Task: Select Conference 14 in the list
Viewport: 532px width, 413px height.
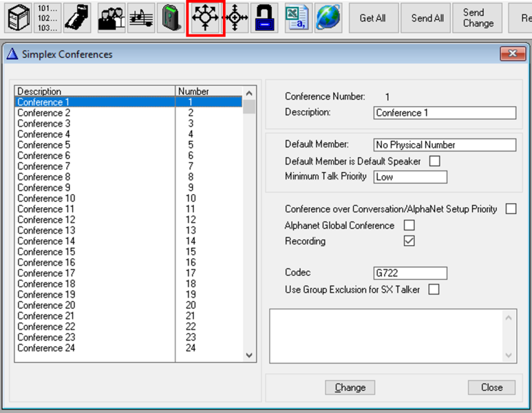Action: click(129, 241)
